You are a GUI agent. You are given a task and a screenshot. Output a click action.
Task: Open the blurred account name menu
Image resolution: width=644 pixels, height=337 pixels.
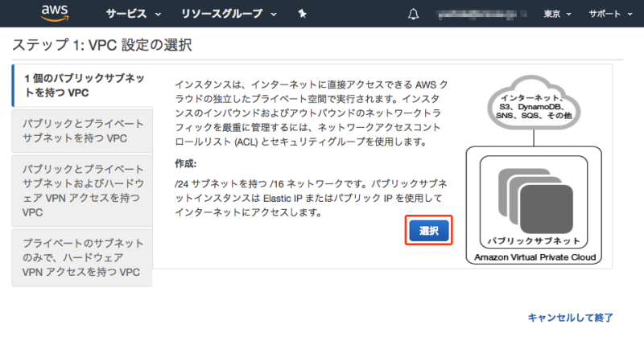pos(481,14)
